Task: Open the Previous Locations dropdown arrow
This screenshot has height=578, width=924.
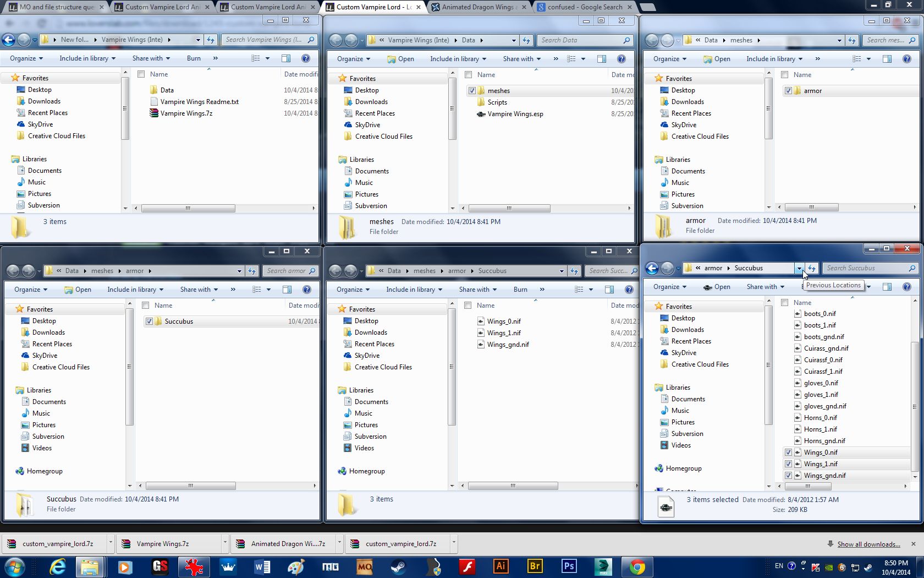Action: 799,268
